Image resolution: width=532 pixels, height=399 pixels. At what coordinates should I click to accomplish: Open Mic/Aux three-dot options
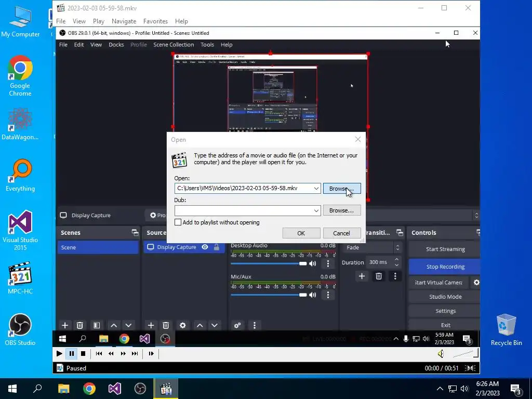tap(328, 295)
